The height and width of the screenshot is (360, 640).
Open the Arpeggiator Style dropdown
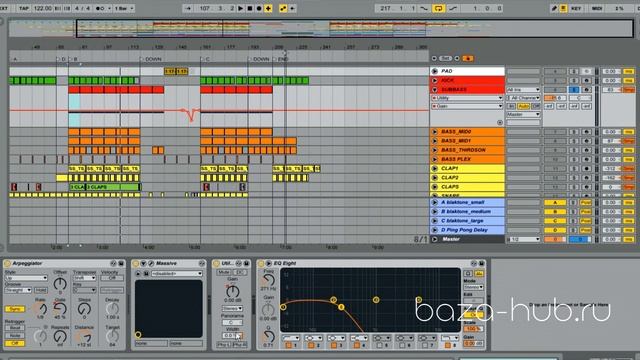(x=26, y=278)
